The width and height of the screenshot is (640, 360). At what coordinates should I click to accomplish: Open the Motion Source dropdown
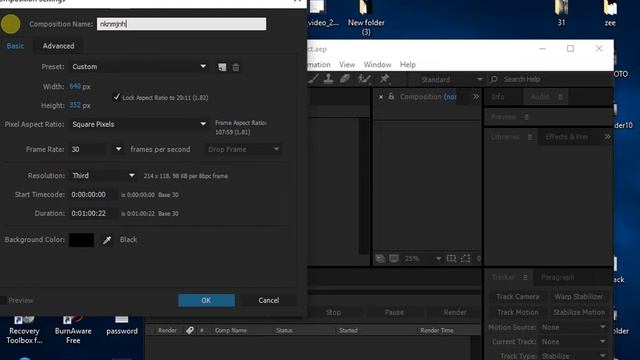point(573,327)
